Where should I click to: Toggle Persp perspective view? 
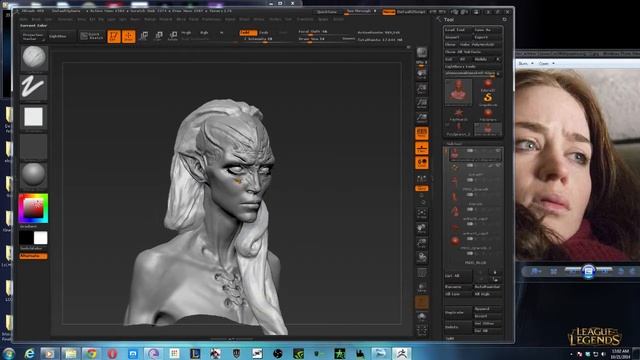tap(422, 133)
